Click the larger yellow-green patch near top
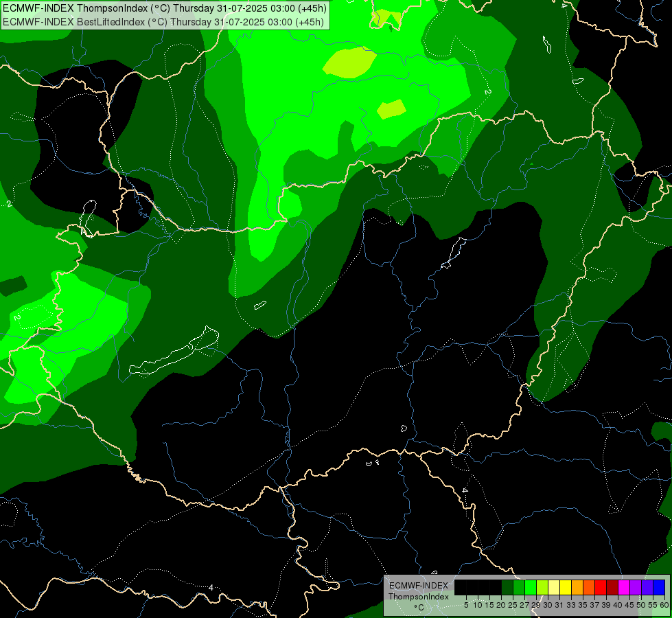The height and width of the screenshot is (618, 672). (x=349, y=62)
